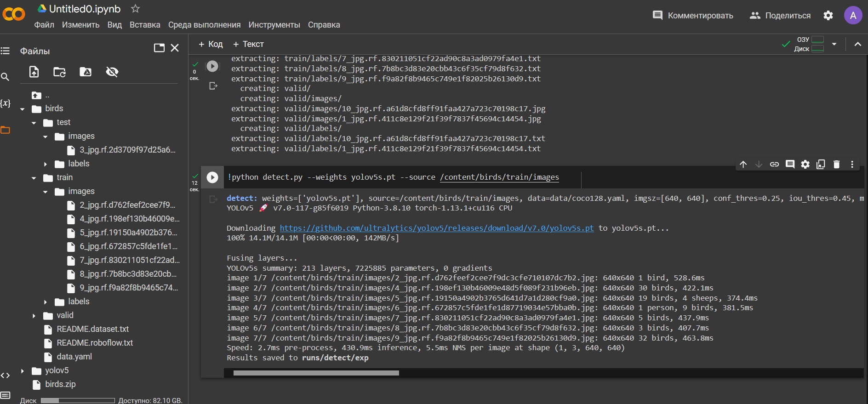Screen dimensions: 868x404
Task: Open the Среда выполнения menu
Action: coord(204,25)
